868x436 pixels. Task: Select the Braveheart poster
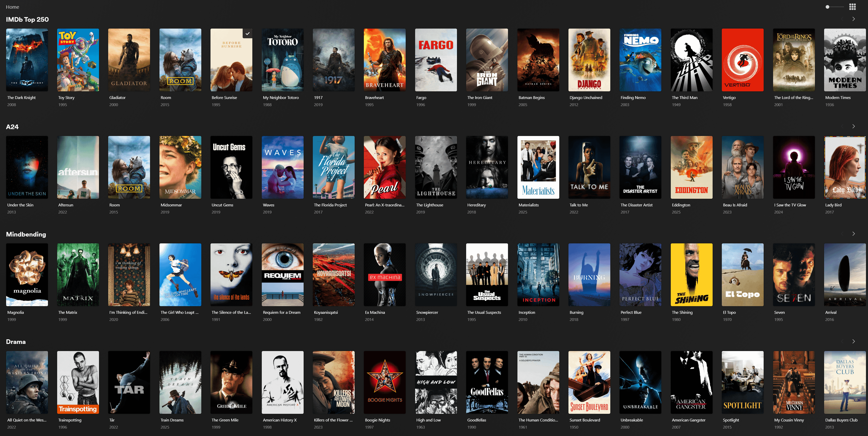[385, 60]
